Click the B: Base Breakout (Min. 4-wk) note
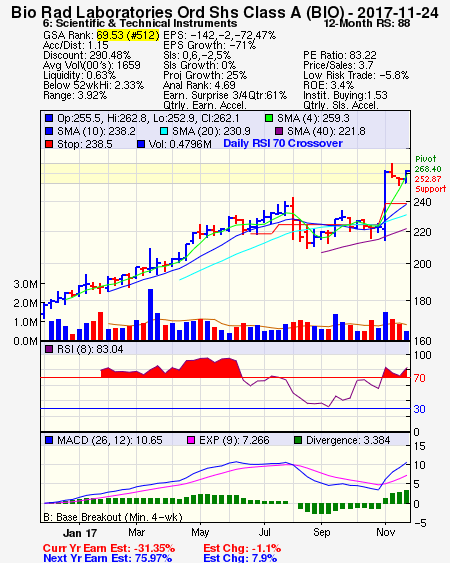 click(113, 517)
